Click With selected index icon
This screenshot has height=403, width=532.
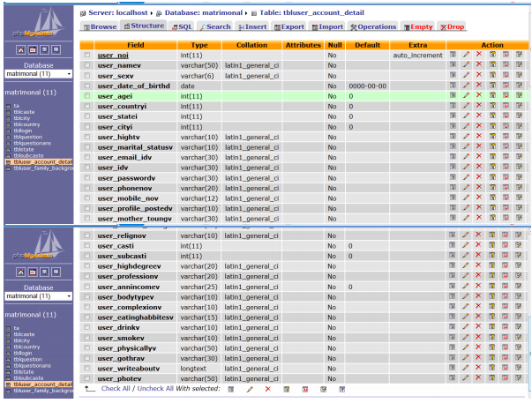point(323,389)
